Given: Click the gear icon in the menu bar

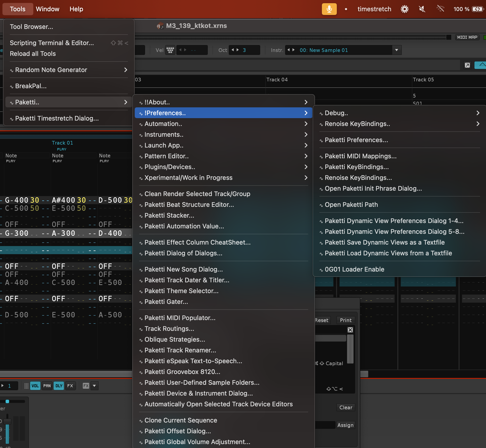Looking at the screenshot, I should coord(404,9).
